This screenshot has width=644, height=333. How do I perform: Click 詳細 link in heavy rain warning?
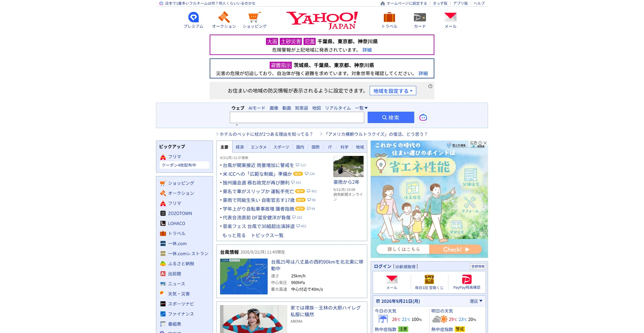(x=367, y=50)
